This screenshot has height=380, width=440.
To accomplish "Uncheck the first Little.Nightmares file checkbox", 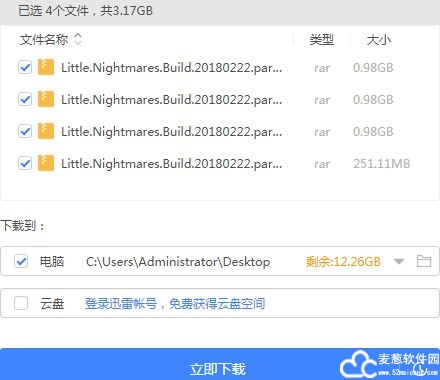I will click(x=25, y=67).
